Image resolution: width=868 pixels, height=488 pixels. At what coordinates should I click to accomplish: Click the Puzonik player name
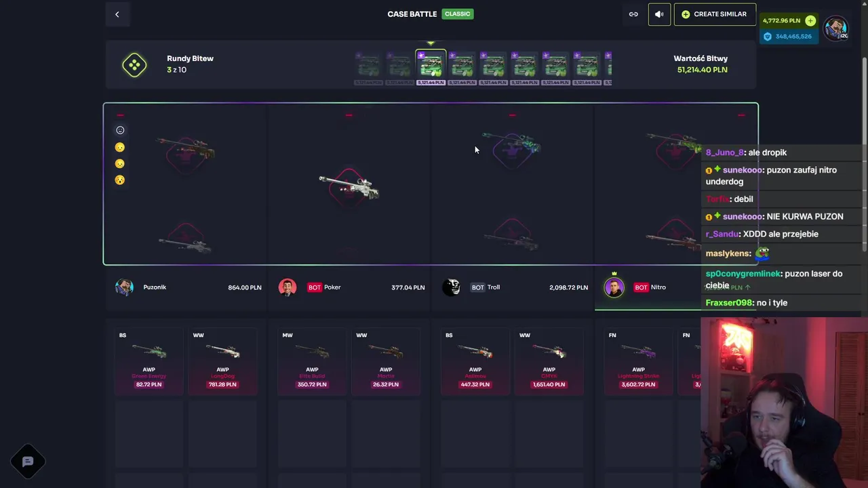(155, 287)
